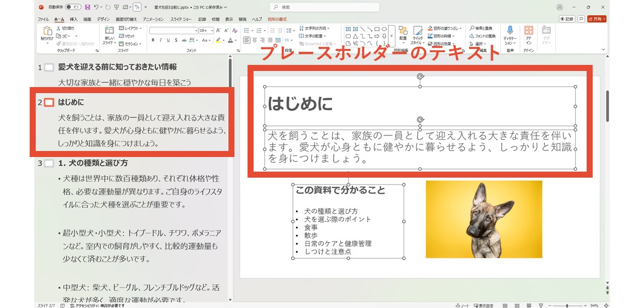
Task: Switch to Animations (アニメーション) tab
Action: coord(153,19)
